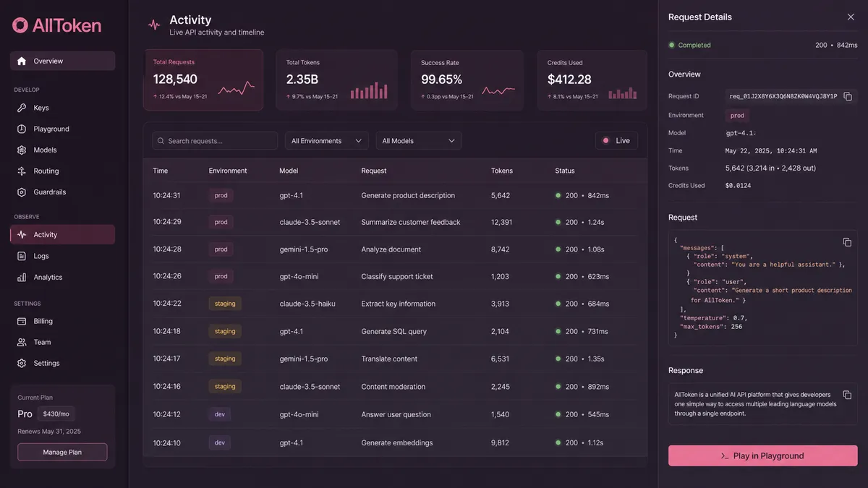Viewport: 868px width, 488px height.
Task: Select the Generate product description request row
Action: click(x=395, y=195)
